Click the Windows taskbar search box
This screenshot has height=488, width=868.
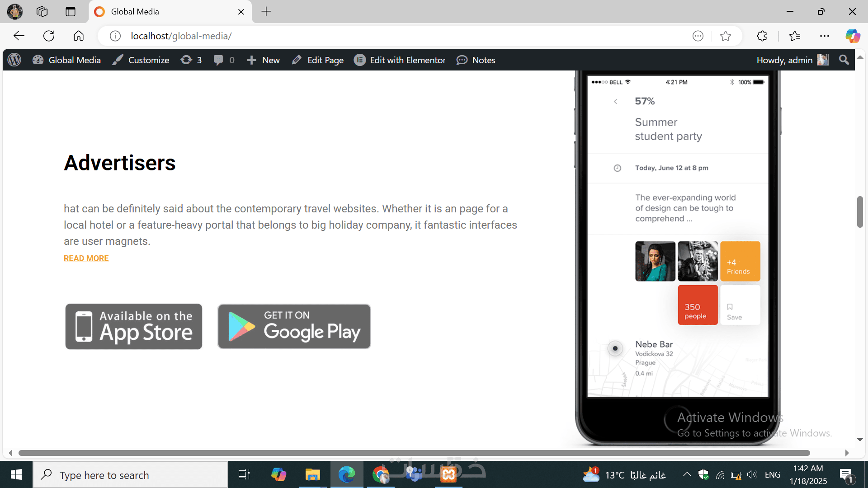point(131,475)
